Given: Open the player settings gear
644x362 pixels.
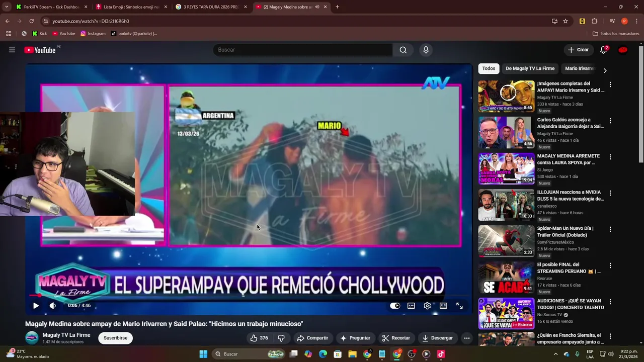Looking at the screenshot, I should coord(427,305).
